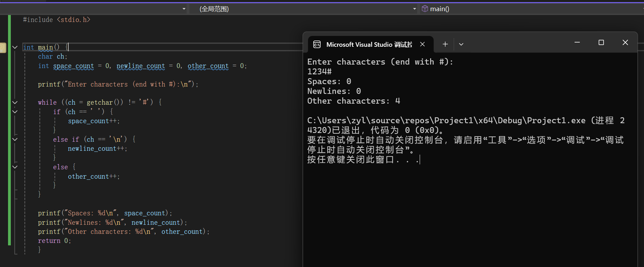The image size is (644, 267).
Task: Click the other_count++ statement
Action: [94, 177]
